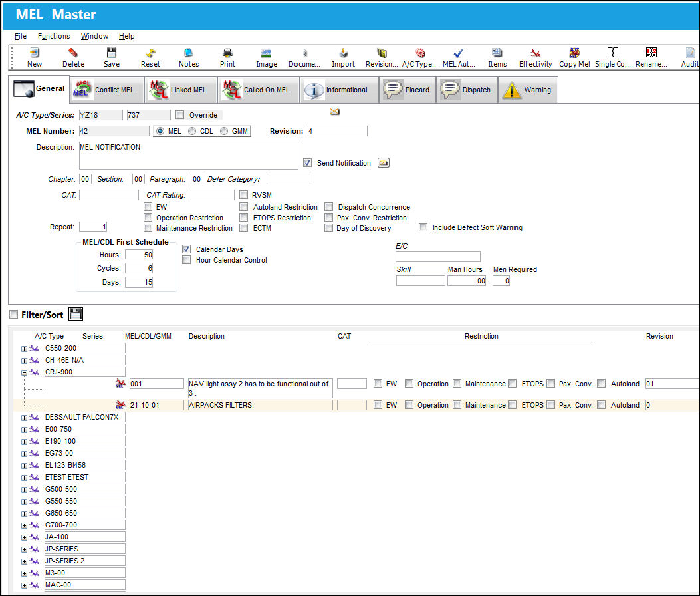Select the CDL radio button
This screenshot has height=596, width=700.
(192, 131)
